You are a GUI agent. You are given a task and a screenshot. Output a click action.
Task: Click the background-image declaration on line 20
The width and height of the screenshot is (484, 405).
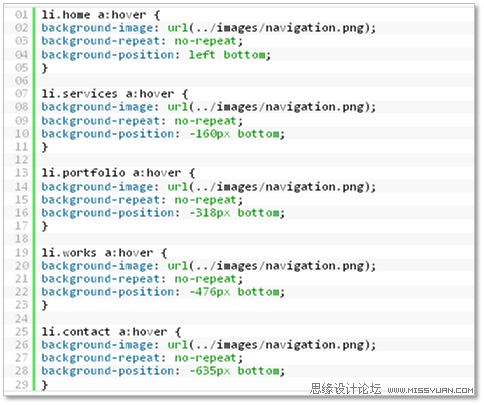pos(209,266)
